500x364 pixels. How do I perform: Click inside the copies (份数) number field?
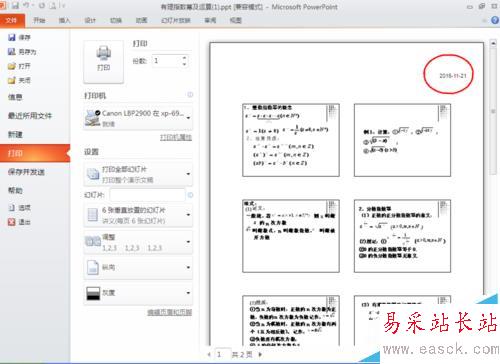167,61
